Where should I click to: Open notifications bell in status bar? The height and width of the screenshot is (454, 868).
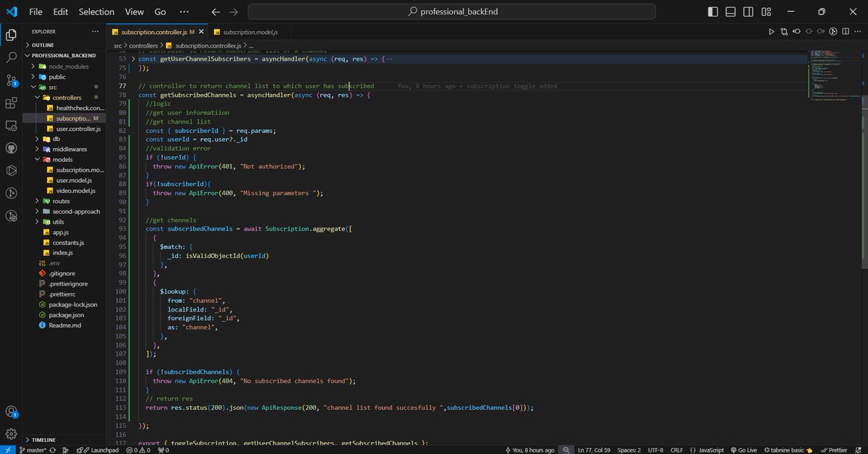click(x=859, y=450)
